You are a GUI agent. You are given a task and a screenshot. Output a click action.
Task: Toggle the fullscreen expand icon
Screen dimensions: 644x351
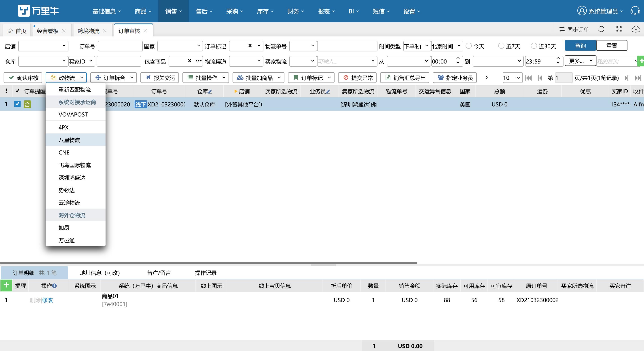[x=619, y=29]
